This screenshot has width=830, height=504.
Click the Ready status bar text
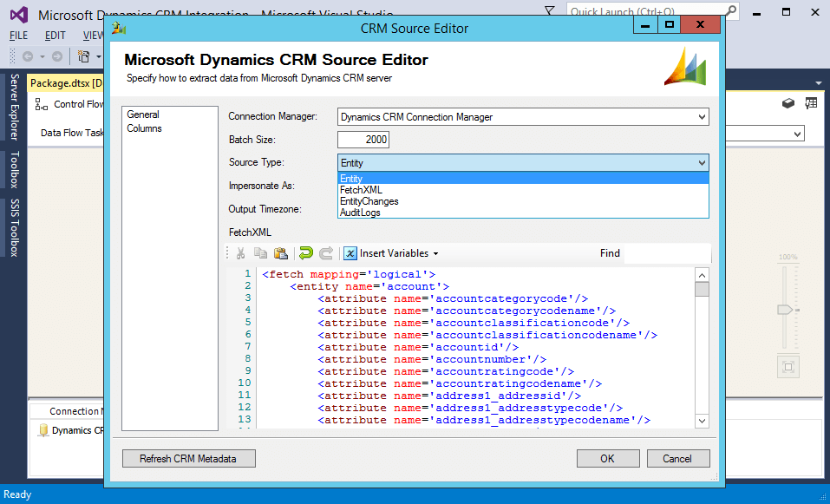coord(17,494)
